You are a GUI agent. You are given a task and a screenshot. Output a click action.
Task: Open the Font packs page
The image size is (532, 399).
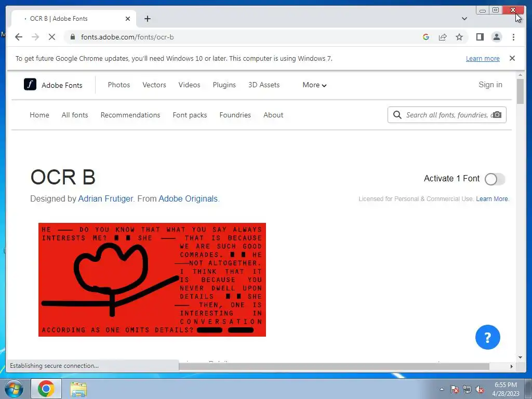190,115
